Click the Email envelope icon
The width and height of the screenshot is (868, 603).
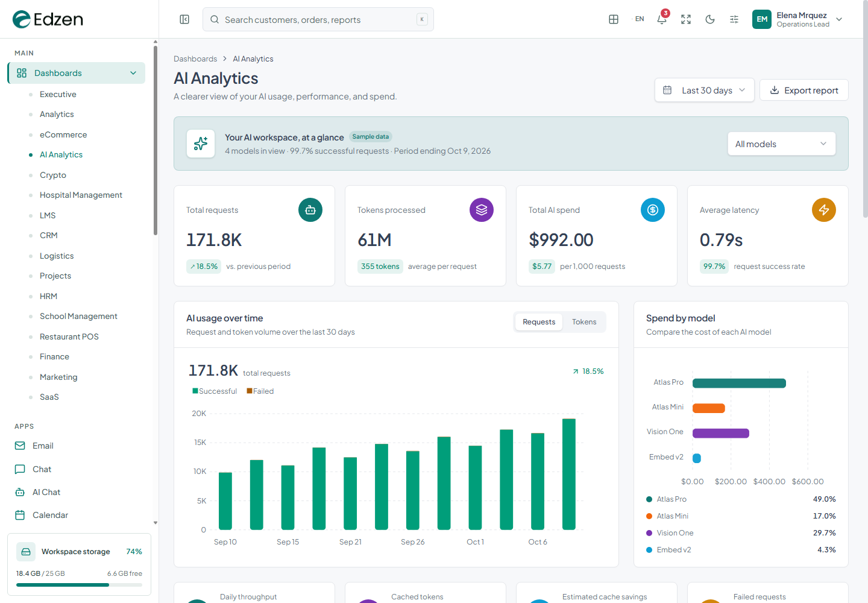tap(20, 446)
